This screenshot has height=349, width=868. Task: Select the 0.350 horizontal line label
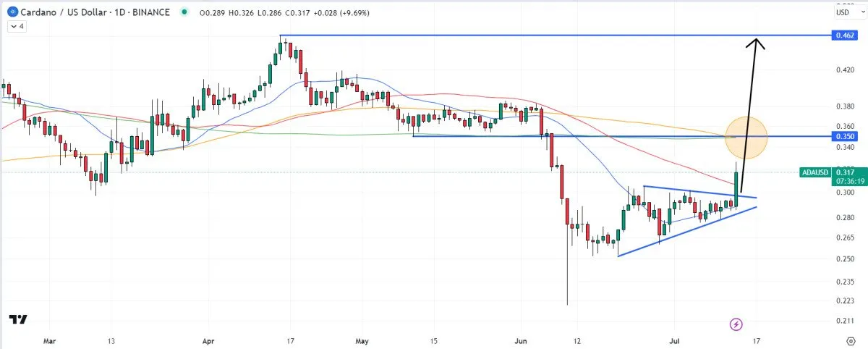843,136
